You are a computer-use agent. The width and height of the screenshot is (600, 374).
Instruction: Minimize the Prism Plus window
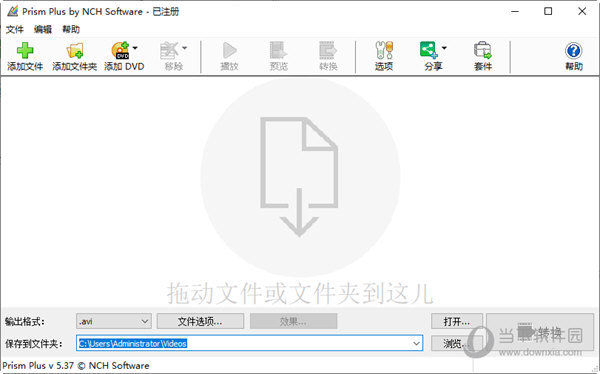(515, 11)
